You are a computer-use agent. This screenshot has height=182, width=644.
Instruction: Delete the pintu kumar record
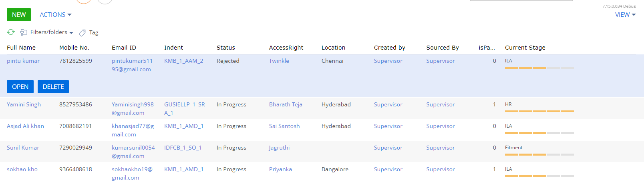click(x=53, y=86)
